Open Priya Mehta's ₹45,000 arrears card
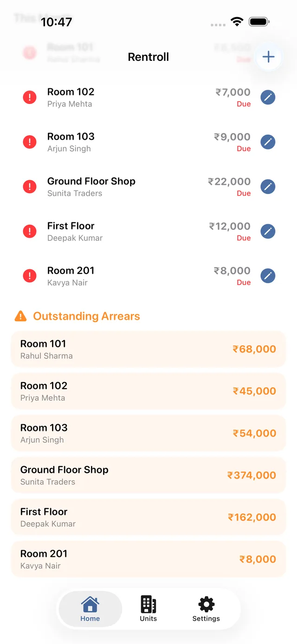The width and height of the screenshot is (297, 644). click(148, 391)
